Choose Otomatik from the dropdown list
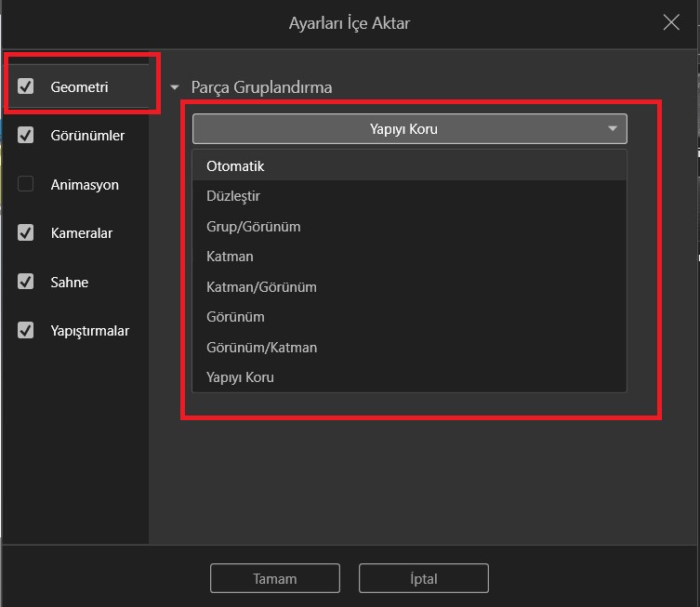 pos(235,166)
